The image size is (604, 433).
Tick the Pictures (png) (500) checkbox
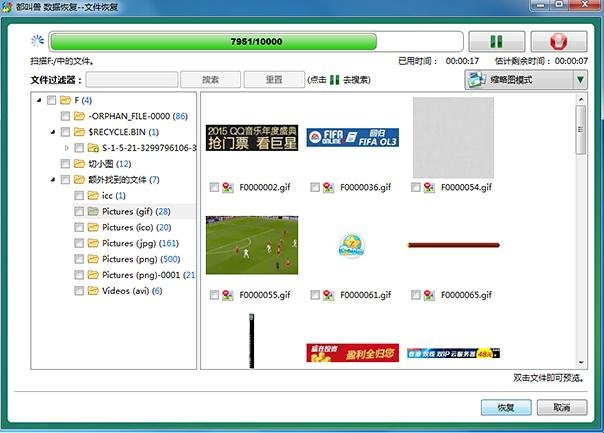click(x=79, y=259)
